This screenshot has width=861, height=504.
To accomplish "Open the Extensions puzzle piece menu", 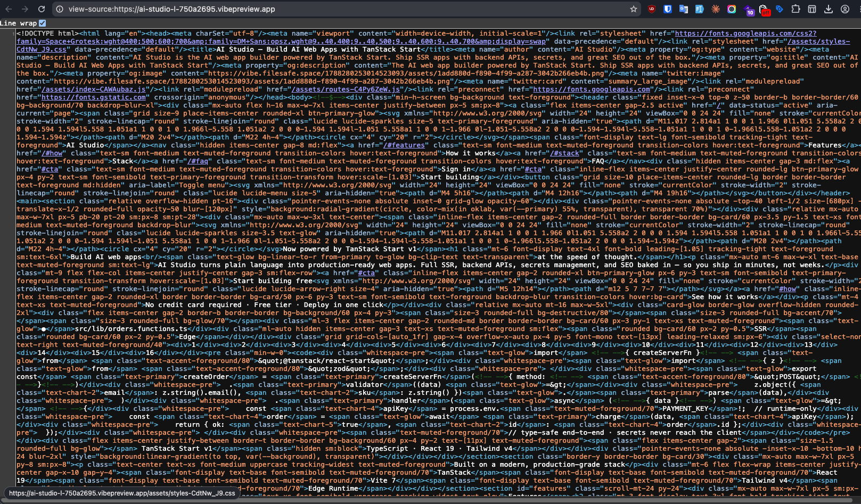I will (x=796, y=9).
